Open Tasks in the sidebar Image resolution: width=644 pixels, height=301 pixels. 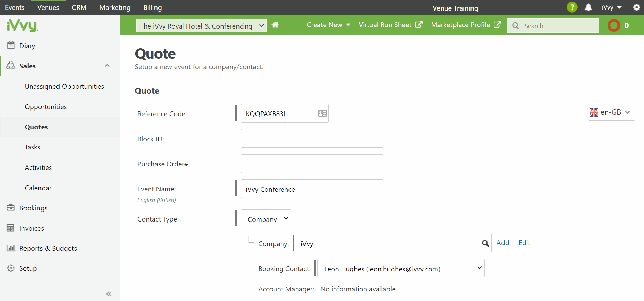(32, 147)
